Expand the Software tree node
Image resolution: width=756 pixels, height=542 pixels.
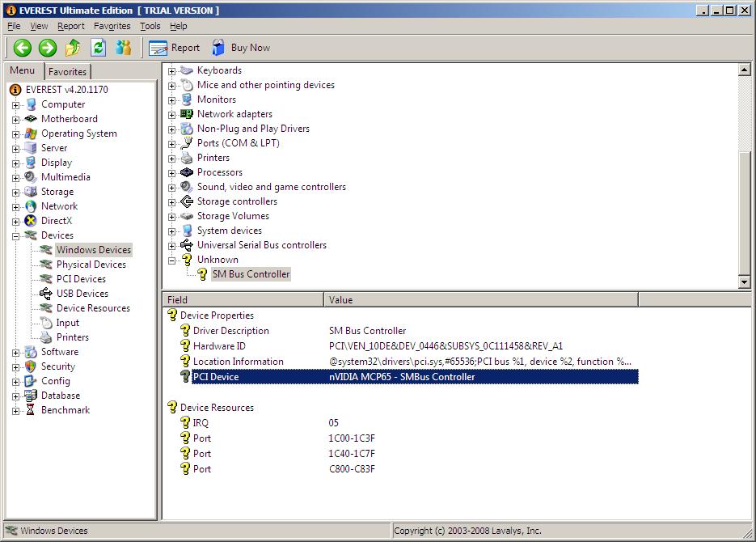16,353
